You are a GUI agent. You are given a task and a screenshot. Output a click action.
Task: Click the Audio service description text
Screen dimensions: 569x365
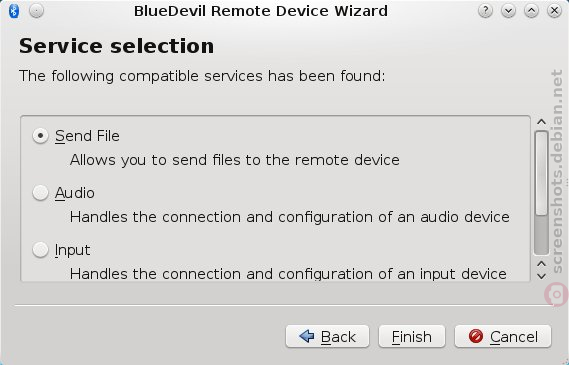coord(290,217)
